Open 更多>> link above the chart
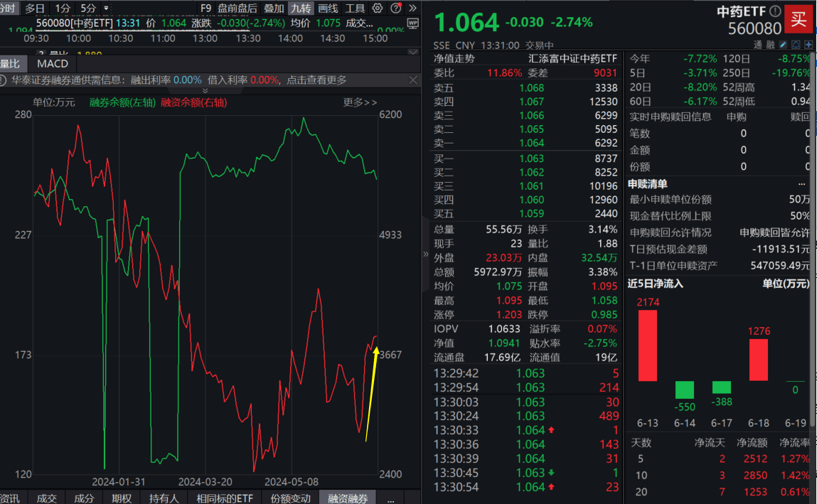Image resolution: width=817 pixels, height=504 pixels. point(360,102)
